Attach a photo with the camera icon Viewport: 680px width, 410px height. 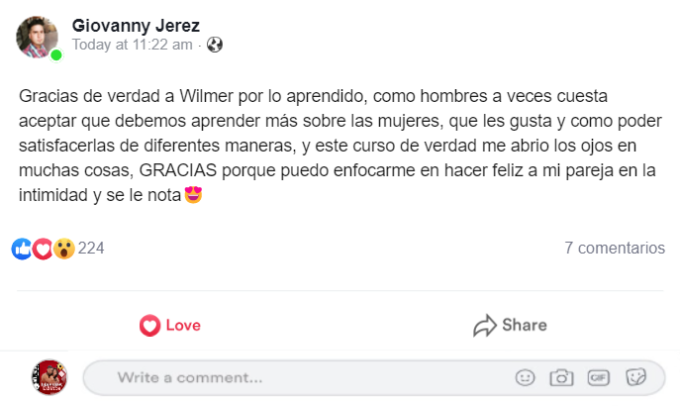[562, 378]
